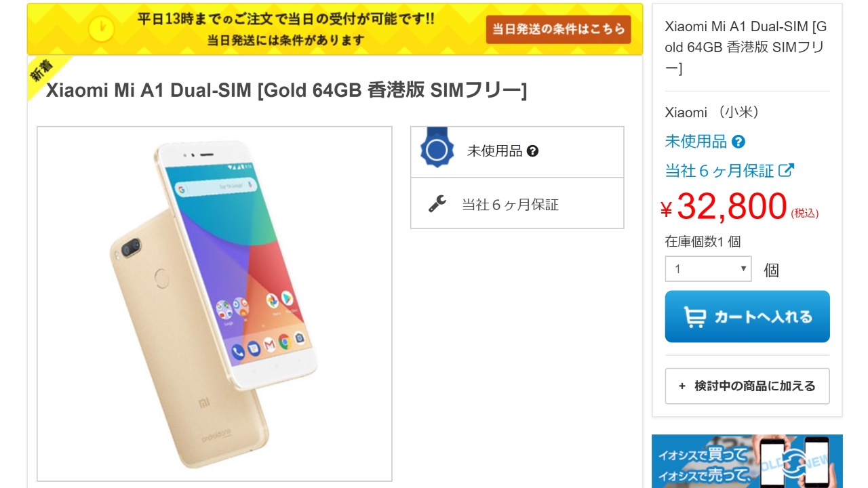Select 未使用品 condition row

[517, 152]
